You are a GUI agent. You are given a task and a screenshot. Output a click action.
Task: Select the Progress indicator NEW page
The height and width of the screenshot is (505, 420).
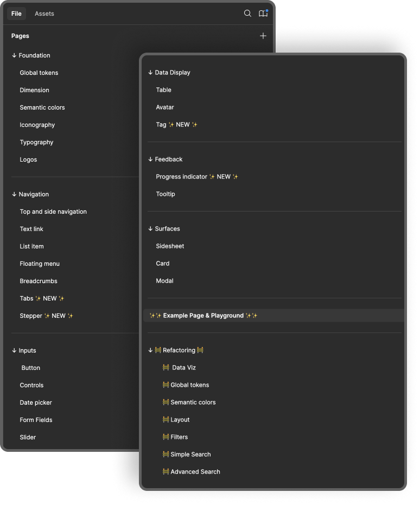pyautogui.click(x=197, y=177)
